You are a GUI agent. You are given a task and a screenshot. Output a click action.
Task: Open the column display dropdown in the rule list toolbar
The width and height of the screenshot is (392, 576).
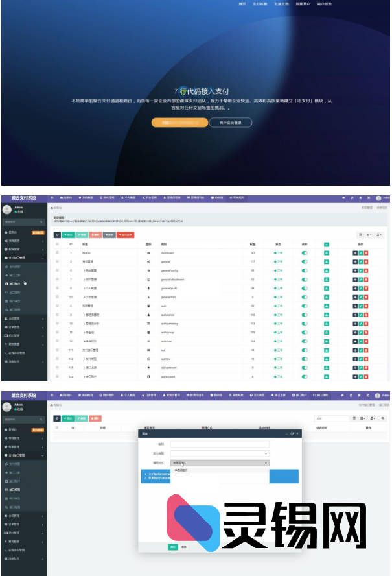click(370, 234)
